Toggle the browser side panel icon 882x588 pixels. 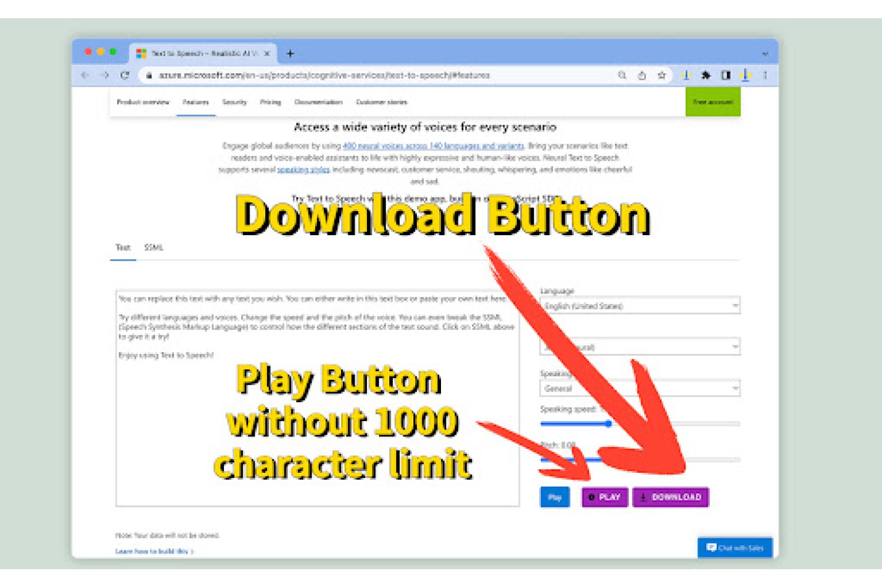pos(726,75)
